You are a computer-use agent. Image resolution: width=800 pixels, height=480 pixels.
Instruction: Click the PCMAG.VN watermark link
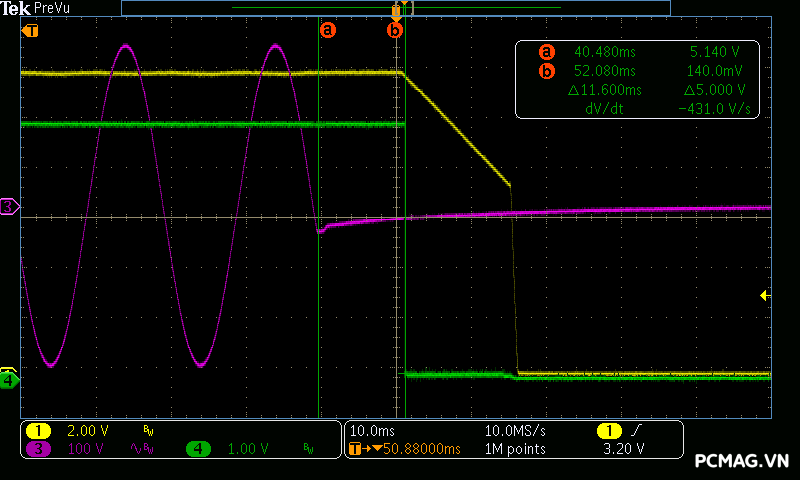coord(742,461)
